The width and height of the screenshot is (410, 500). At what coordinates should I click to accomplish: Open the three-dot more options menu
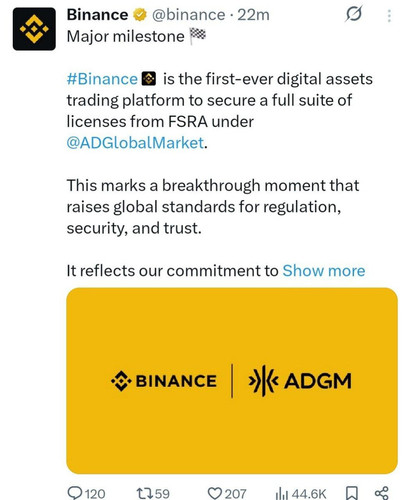click(x=389, y=16)
